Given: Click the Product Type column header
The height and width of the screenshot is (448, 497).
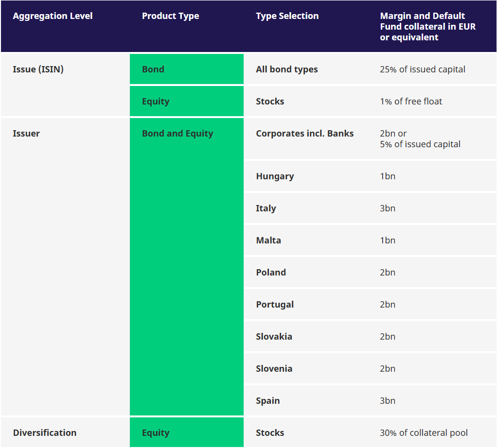Looking at the screenshot, I should [170, 16].
